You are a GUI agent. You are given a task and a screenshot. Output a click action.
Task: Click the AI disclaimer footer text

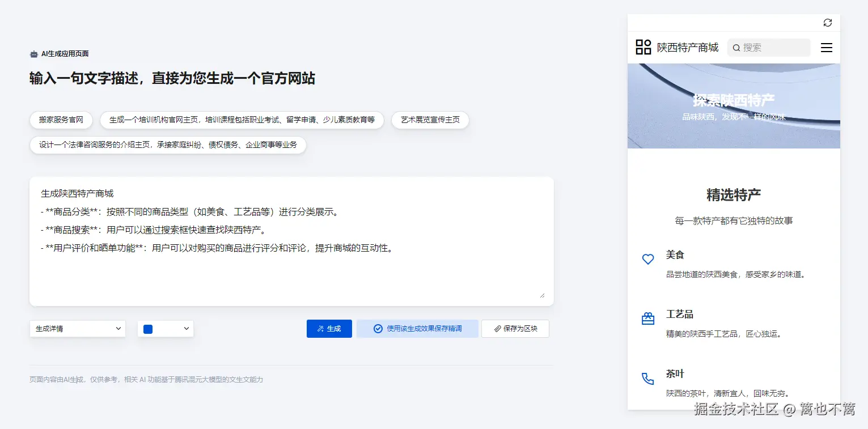pyautogui.click(x=146, y=380)
